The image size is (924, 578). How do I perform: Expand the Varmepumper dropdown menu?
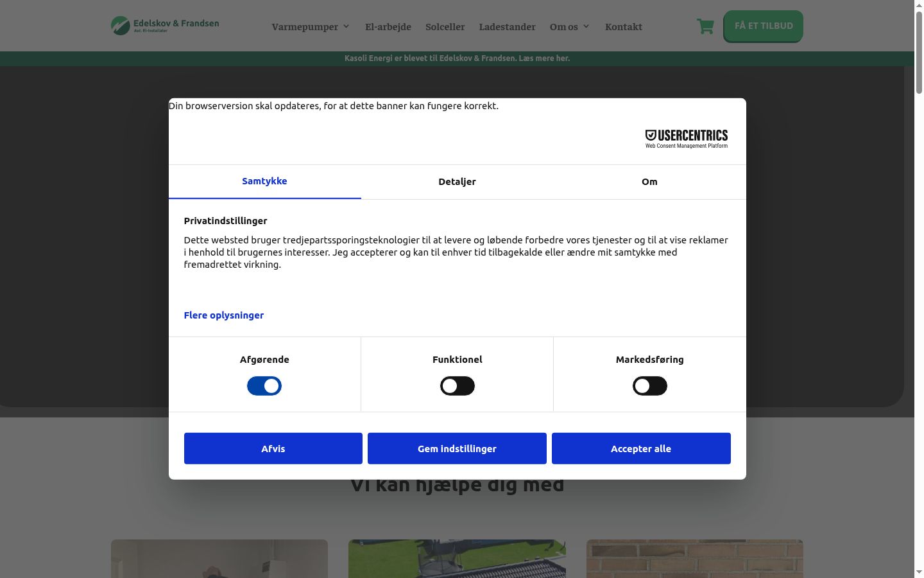[x=311, y=26]
